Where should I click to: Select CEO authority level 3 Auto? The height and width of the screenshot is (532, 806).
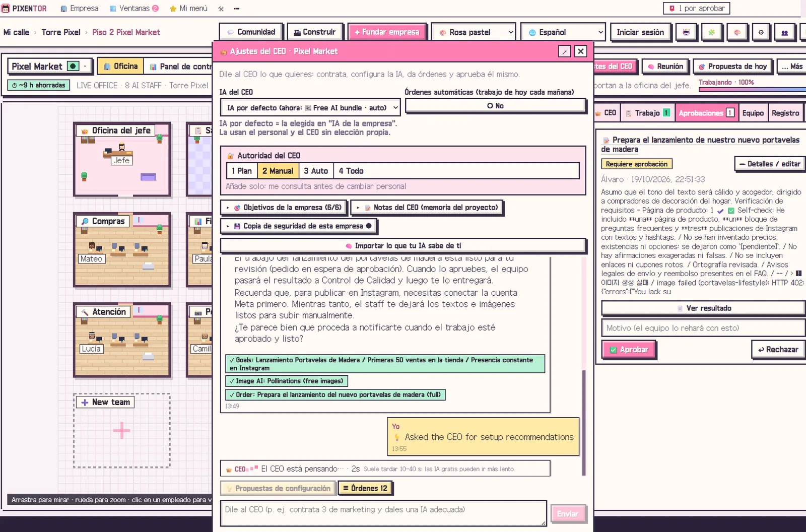(x=316, y=171)
